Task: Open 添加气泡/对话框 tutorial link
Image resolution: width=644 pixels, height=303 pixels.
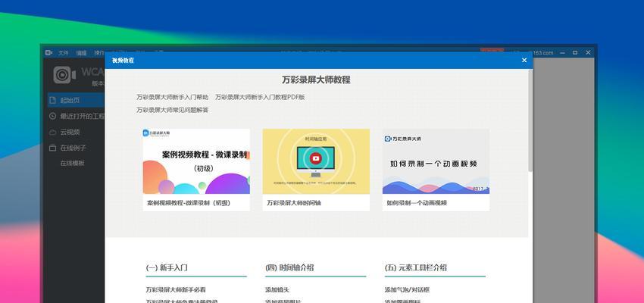Action: [407, 290]
